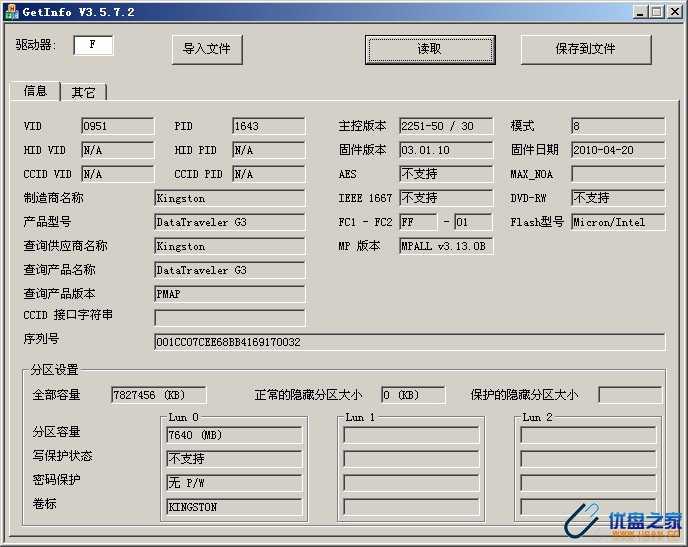This screenshot has width=688, height=547.
Task: Click the 全部容量 label
Action: (56, 394)
